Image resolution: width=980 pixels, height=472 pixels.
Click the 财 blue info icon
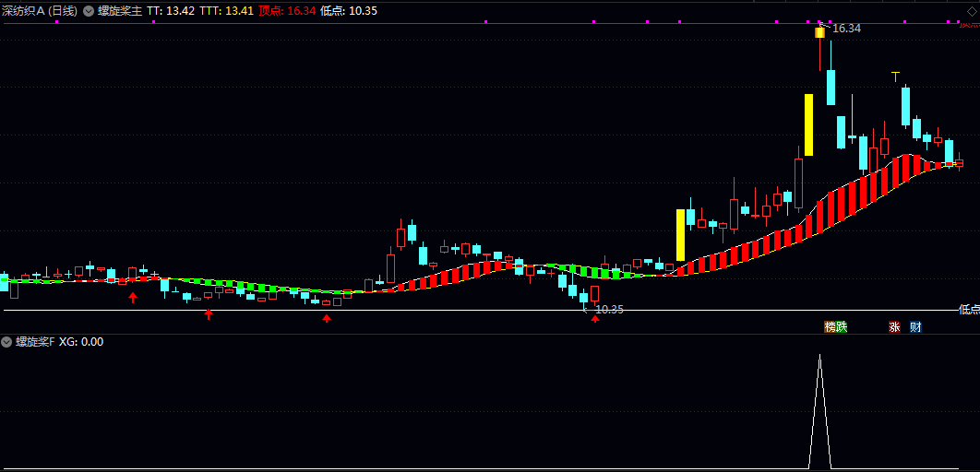pyautogui.click(x=915, y=326)
